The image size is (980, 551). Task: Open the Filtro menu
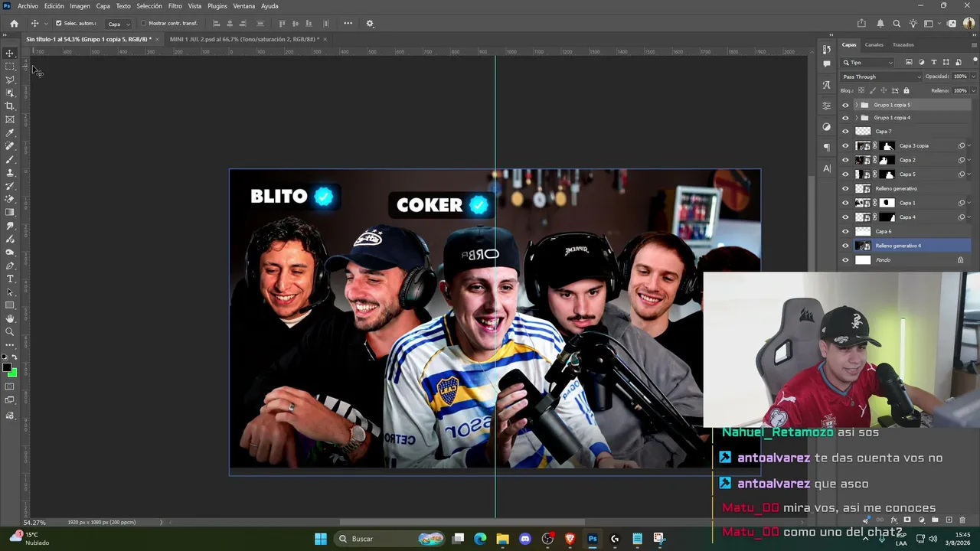(x=175, y=6)
